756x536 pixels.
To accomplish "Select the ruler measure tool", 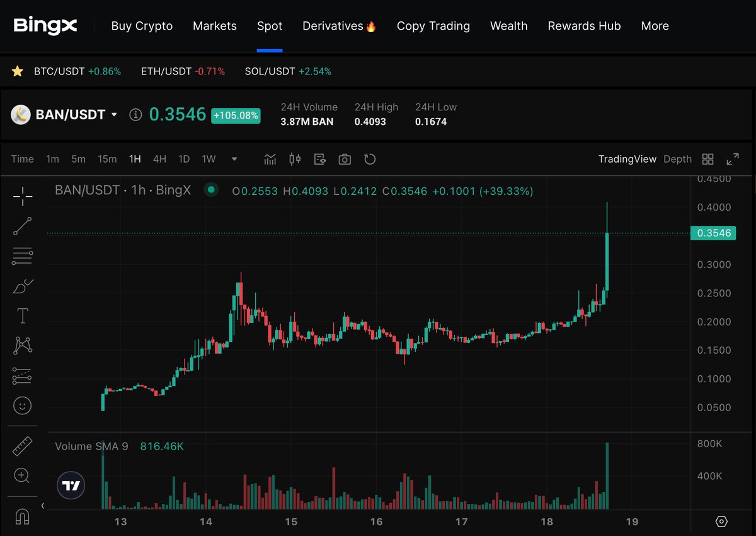I will [x=23, y=446].
